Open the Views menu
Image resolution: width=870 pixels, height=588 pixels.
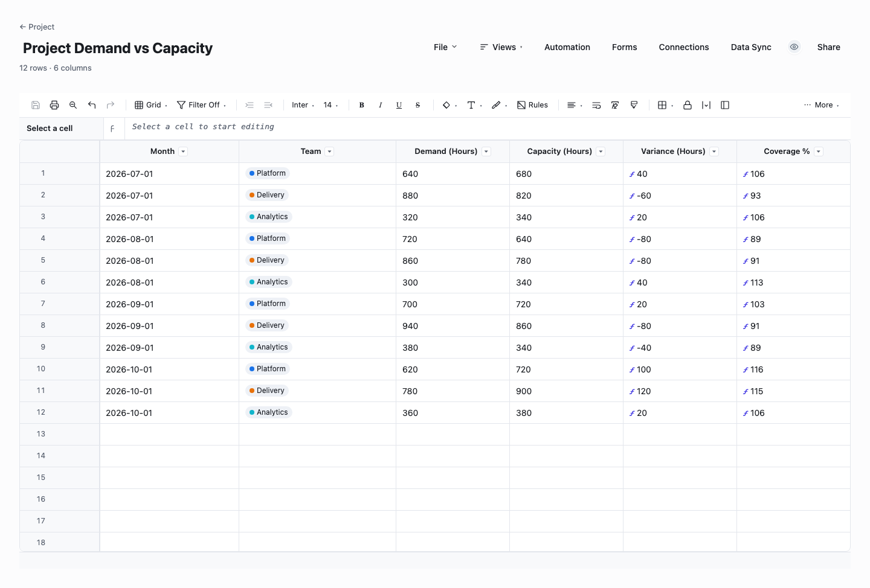[x=501, y=47]
